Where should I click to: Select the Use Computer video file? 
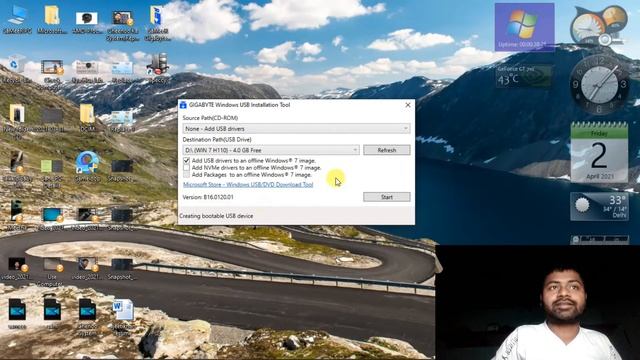52,271
